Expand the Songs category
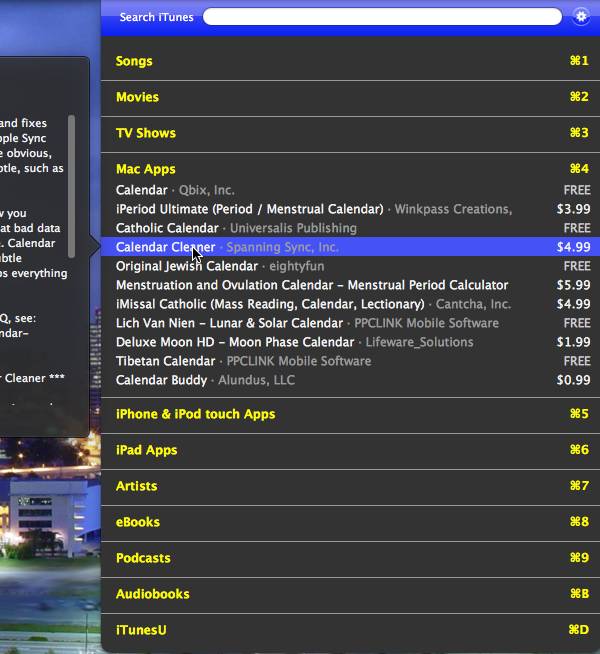This screenshot has height=654, width=600. 350,61
